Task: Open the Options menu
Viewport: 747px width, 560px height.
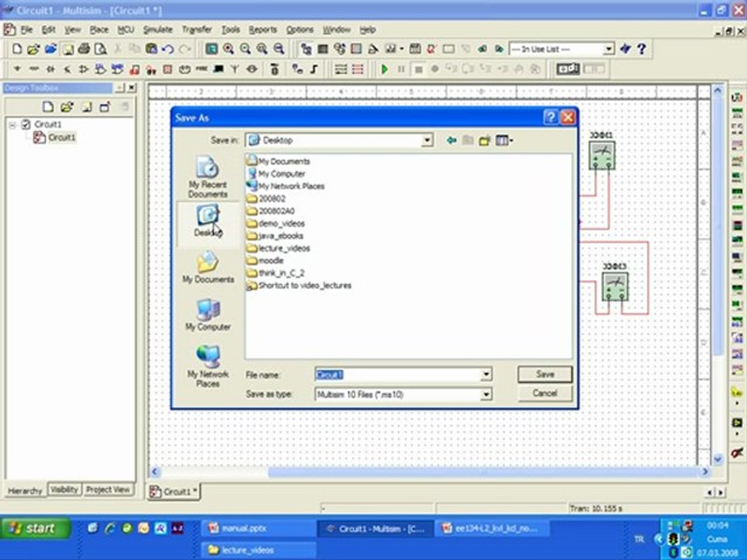Action: pyautogui.click(x=300, y=30)
